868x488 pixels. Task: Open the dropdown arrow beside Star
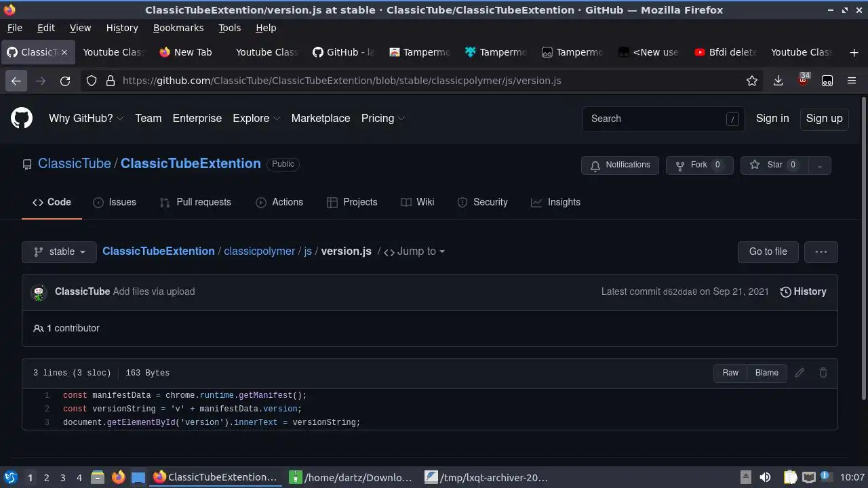(x=819, y=165)
